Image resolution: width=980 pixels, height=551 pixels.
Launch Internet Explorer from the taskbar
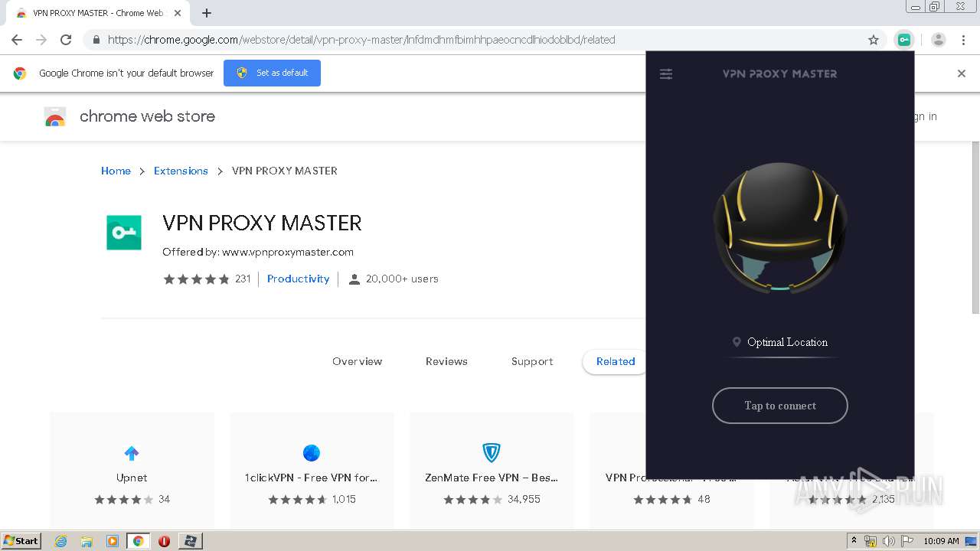[60, 541]
